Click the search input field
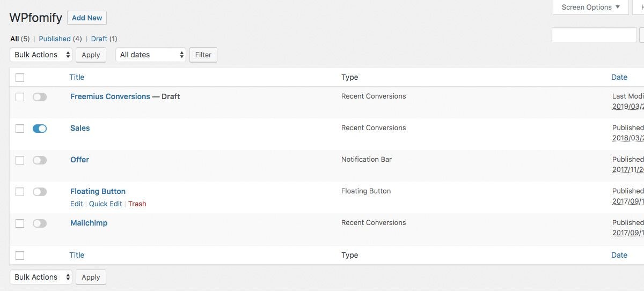644x292 pixels. (594, 35)
